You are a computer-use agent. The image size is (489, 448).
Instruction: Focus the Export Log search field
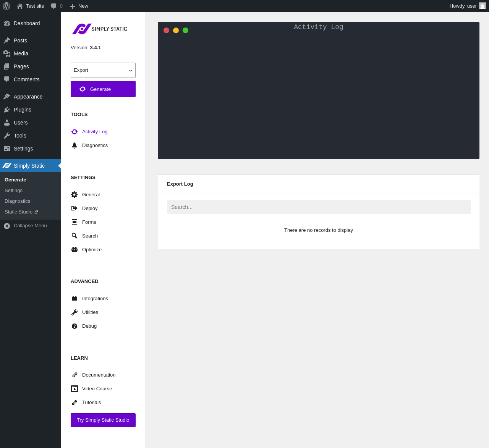point(319,207)
